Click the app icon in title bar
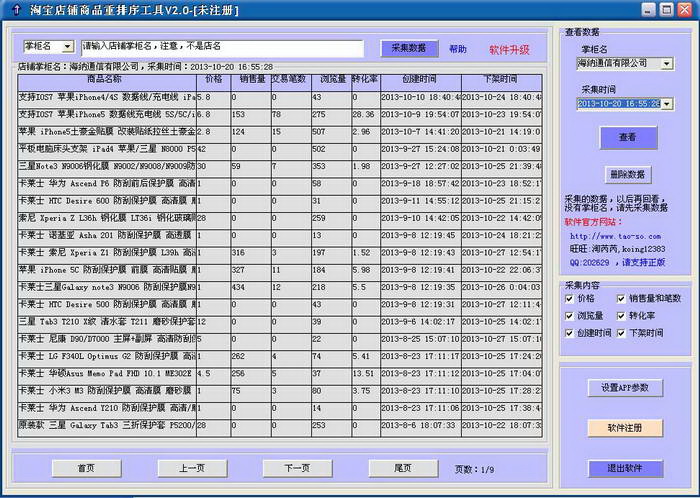 pyautogui.click(x=17, y=10)
